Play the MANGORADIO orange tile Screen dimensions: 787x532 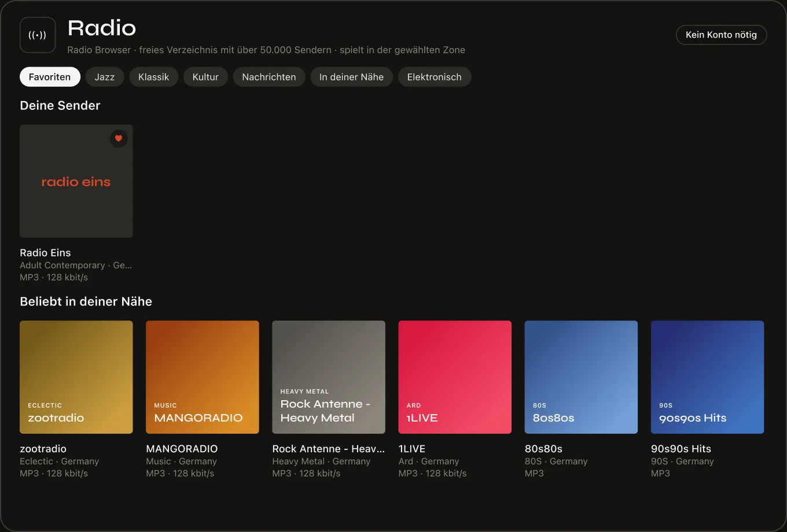[203, 377]
